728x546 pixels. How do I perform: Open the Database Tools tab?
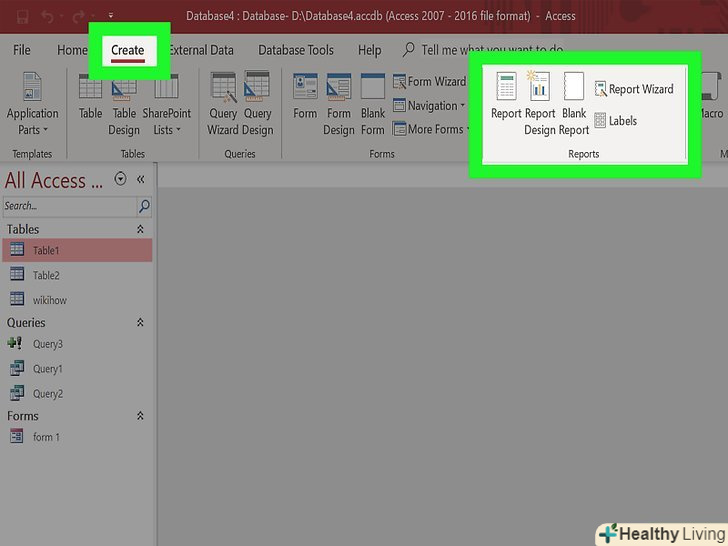(x=296, y=50)
